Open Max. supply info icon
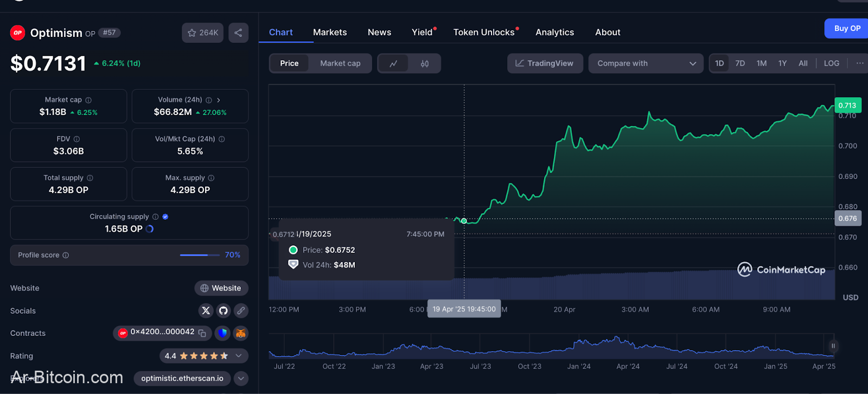This screenshot has width=868, height=394. pyautogui.click(x=211, y=178)
